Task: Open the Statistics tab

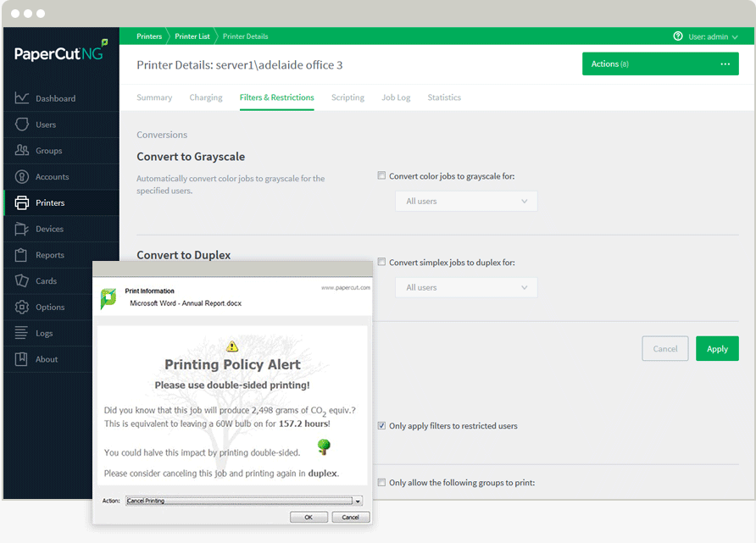Action: click(444, 97)
